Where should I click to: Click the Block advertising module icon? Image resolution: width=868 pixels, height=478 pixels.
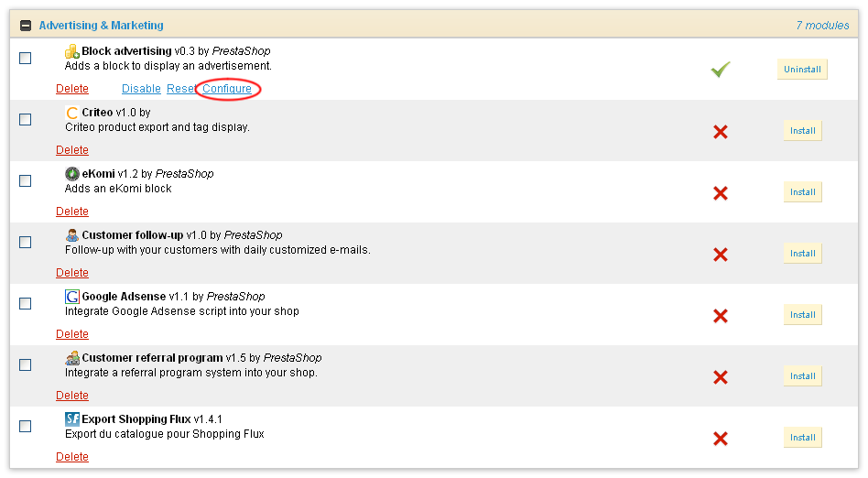(72, 51)
